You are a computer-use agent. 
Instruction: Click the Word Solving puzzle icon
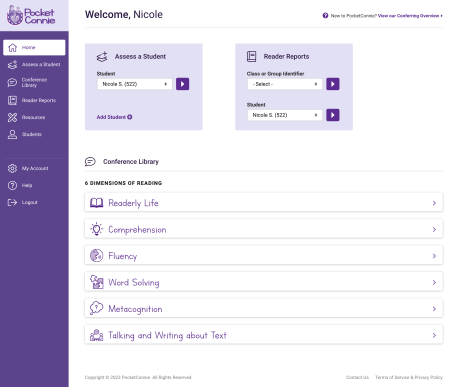pyautogui.click(x=97, y=282)
